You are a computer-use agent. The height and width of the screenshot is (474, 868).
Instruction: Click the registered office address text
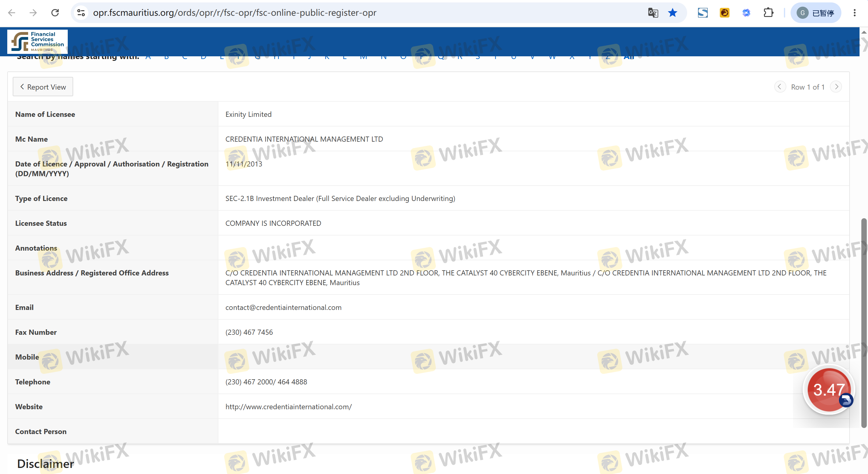526,278
